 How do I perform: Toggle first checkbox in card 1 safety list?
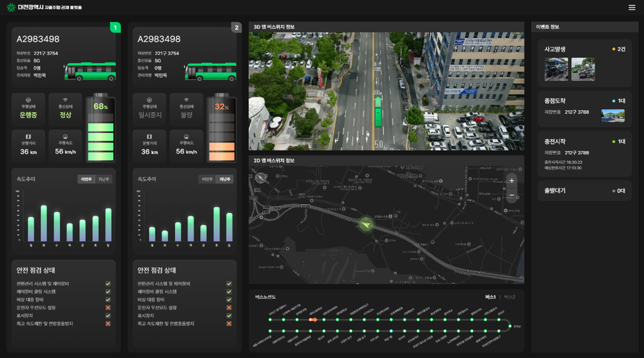tap(108, 284)
